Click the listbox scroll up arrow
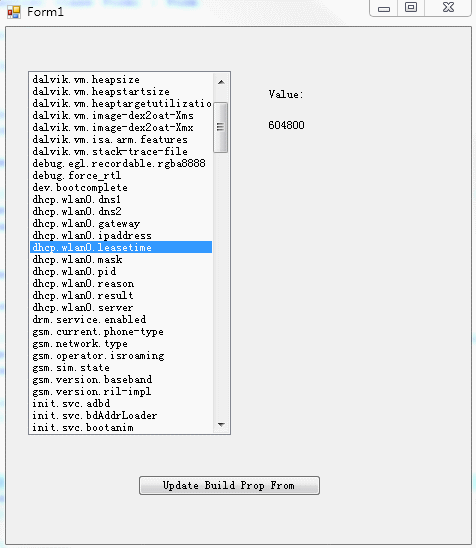The width and height of the screenshot is (476, 548). tap(221, 82)
